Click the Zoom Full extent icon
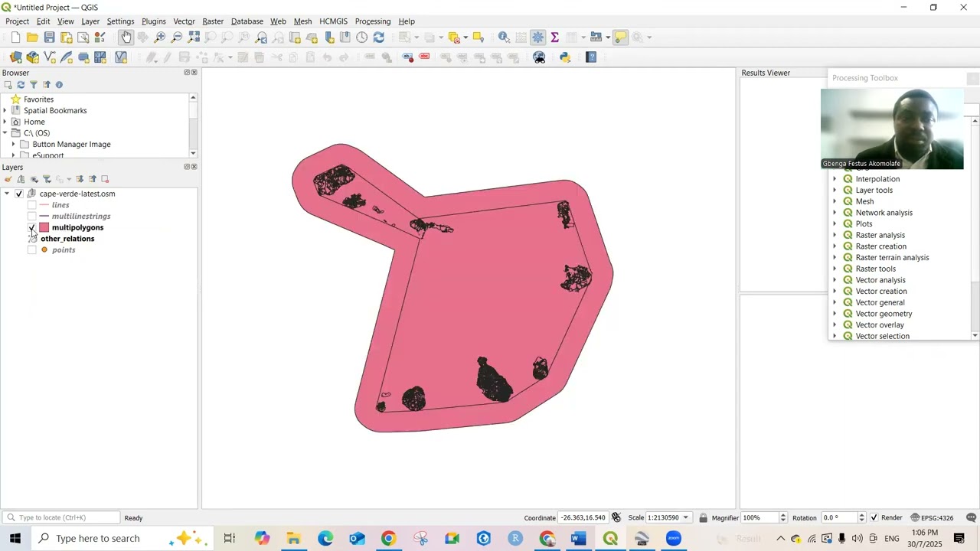The image size is (980, 551). click(x=194, y=37)
